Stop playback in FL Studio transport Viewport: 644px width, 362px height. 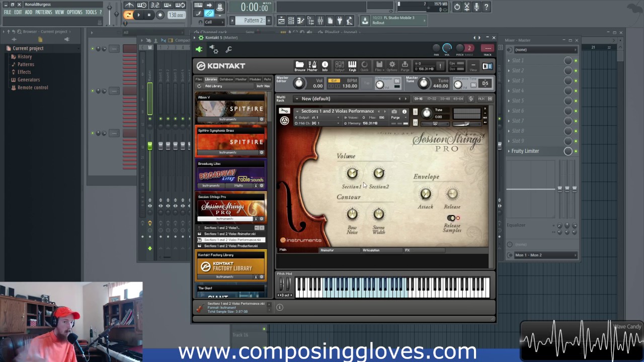pyautogui.click(x=149, y=15)
